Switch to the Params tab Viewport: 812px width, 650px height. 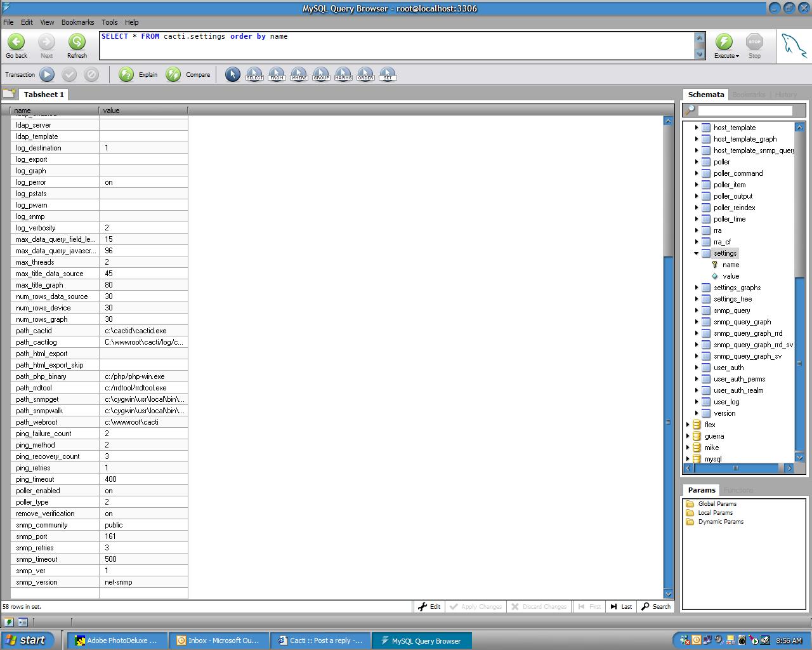coord(702,490)
